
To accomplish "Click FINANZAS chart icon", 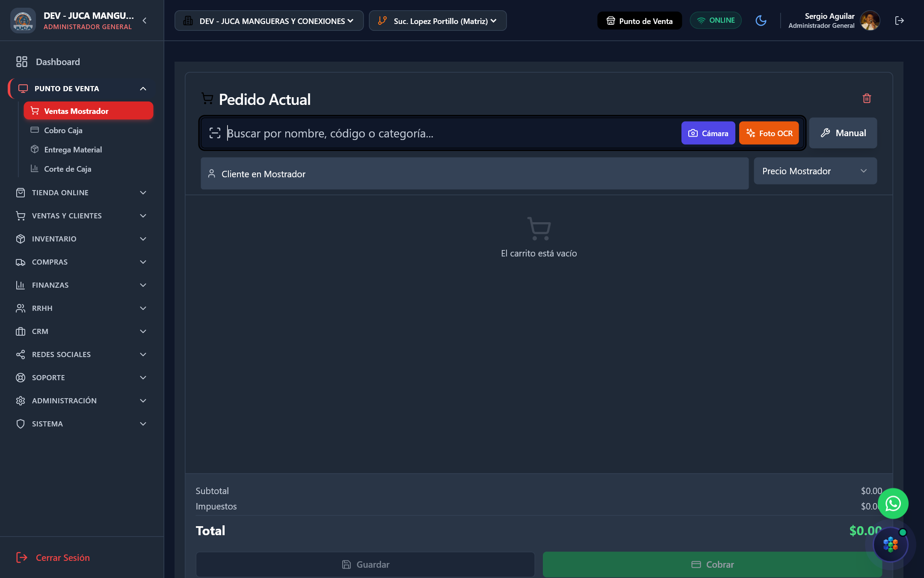I will tap(21, 285).
